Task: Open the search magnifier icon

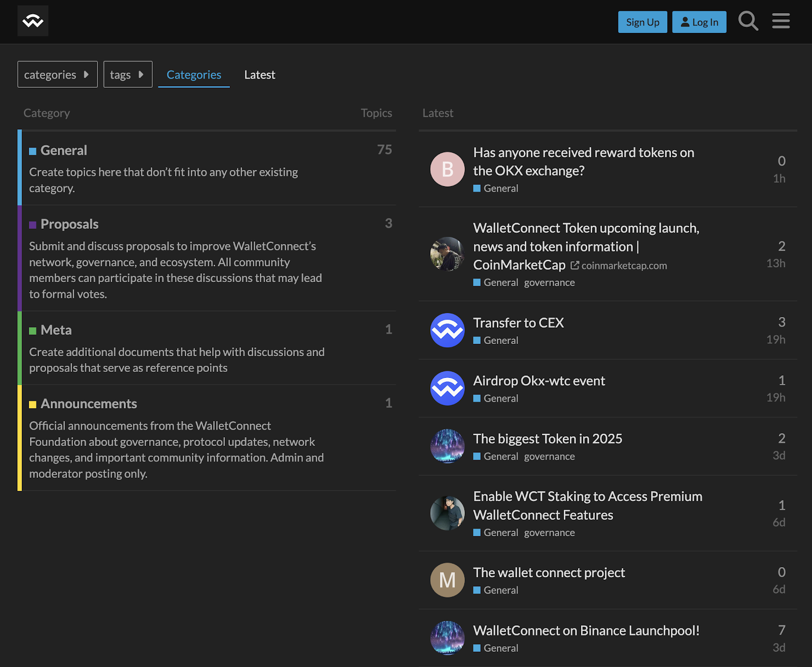Action: [748, 21]
